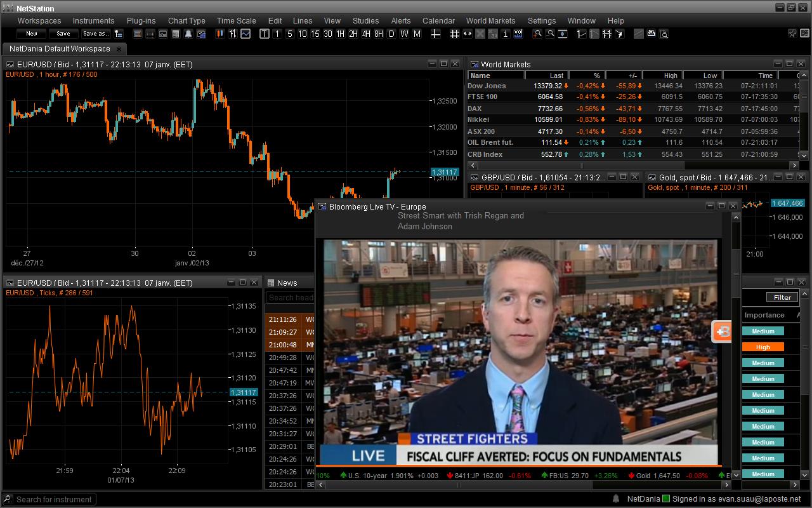The width and height of the screenshot is (812, 508).
Task: Click the News search headlines field
Action: tap(291, 297)
